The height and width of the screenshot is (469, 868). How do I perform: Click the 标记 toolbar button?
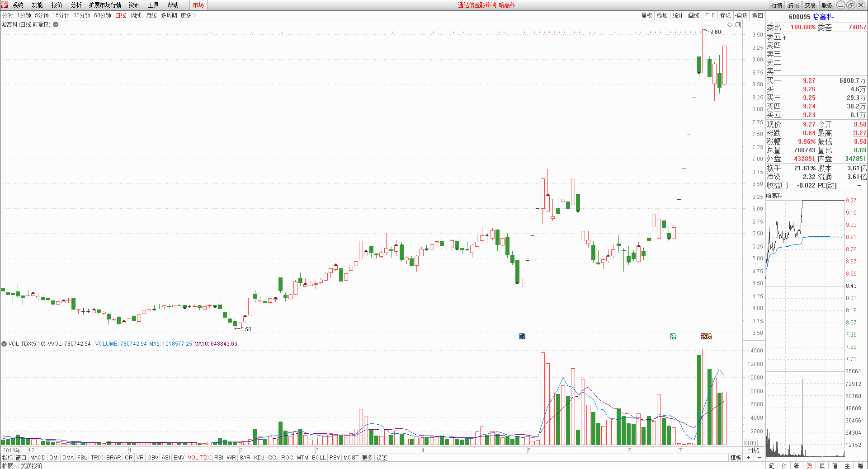725,15
